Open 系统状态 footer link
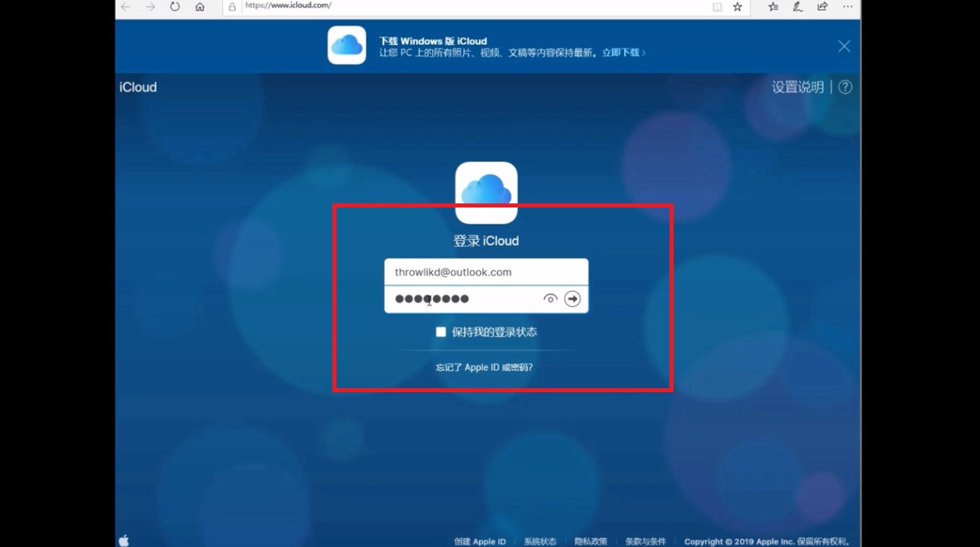This screenshot has width=980, height=547. click(540, 541)
